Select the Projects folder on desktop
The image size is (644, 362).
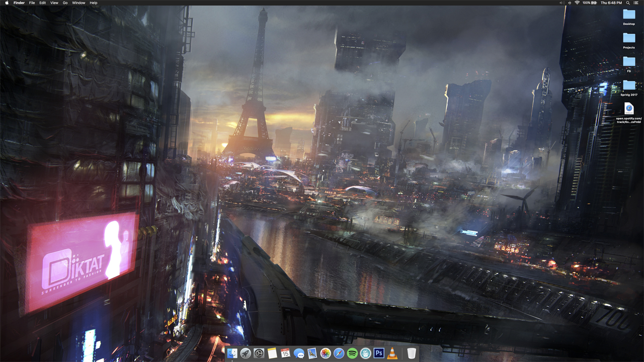pyautogui.click(x=629, y=40)
